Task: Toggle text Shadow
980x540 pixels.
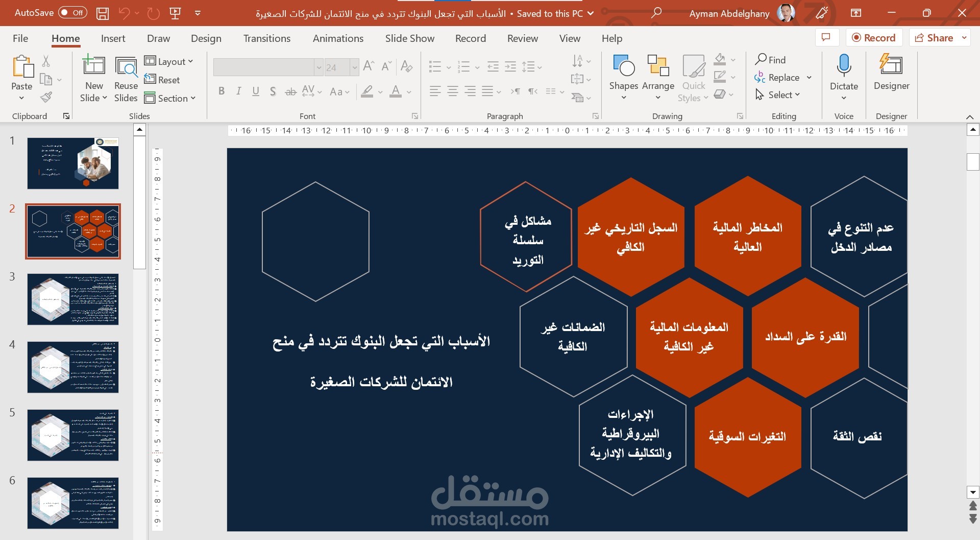Action: (273, 91)
